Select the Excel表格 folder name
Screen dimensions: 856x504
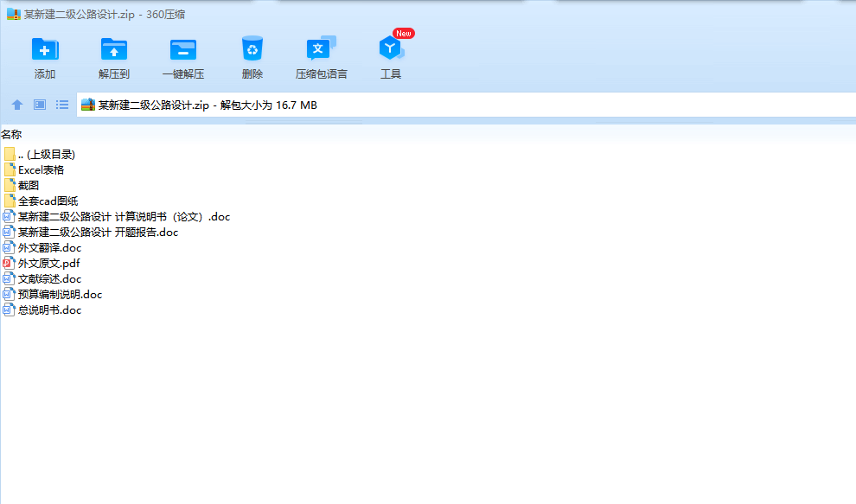pyautogui.click(x=41, y=169)
